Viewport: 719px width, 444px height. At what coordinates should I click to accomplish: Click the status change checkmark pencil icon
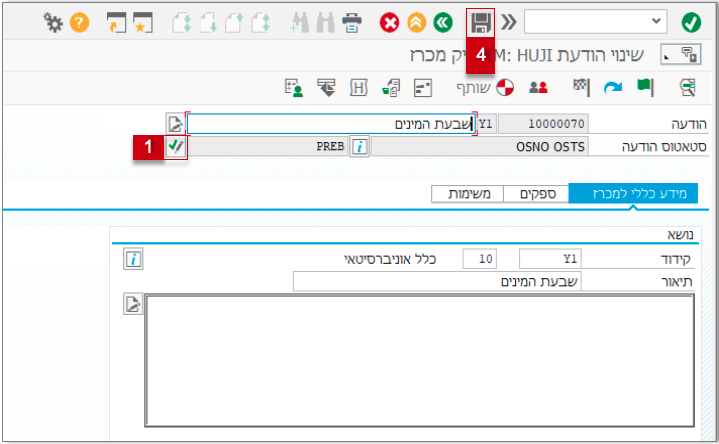pos(176,146)
